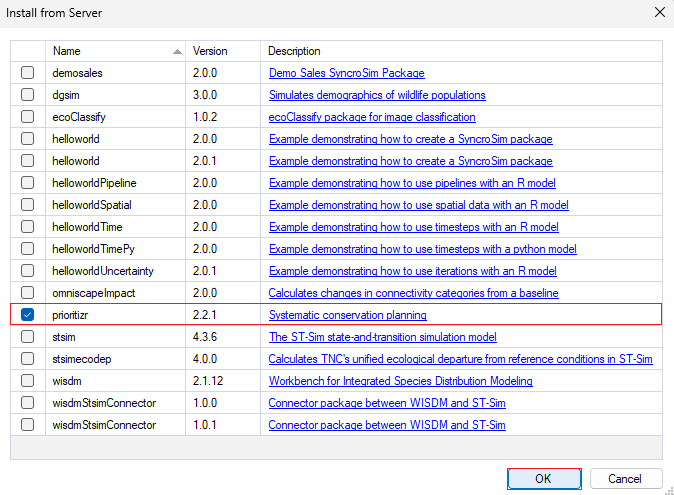This screenshot has width=674, height=495.
Task: Open timesteps with a python model link
Action: pyautogui.click(x=423, y=249)
